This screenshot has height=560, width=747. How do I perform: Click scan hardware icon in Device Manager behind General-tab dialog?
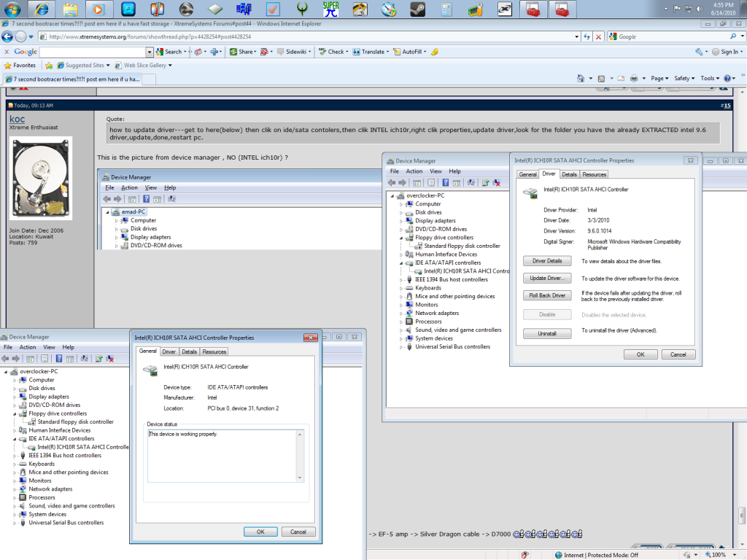85,359
